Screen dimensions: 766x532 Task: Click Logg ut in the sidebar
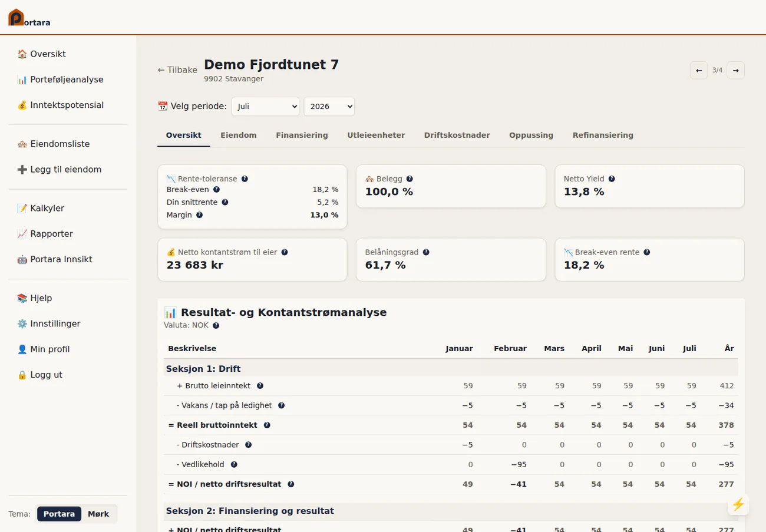[68, 375]
